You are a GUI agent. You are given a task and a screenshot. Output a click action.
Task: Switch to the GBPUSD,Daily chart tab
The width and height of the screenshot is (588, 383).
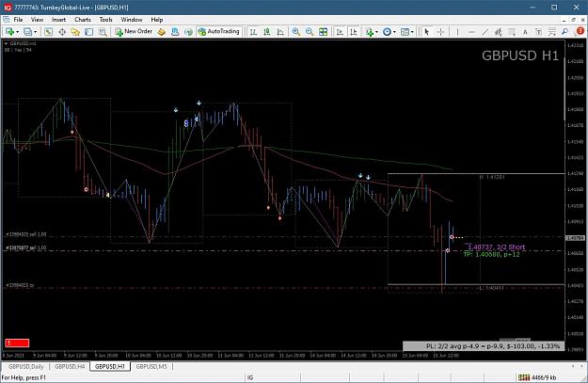pos(26,366)
